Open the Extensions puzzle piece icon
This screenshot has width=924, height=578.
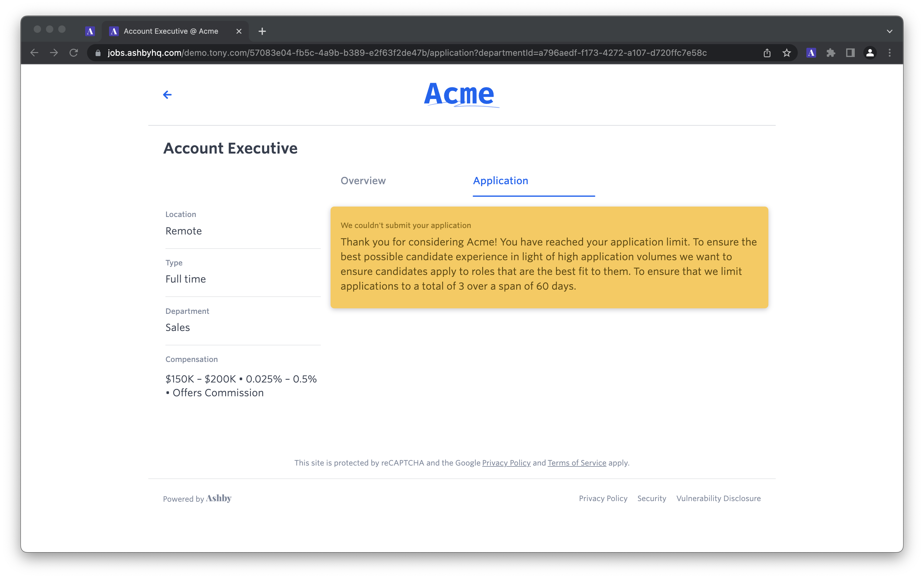tap(830, 53)
